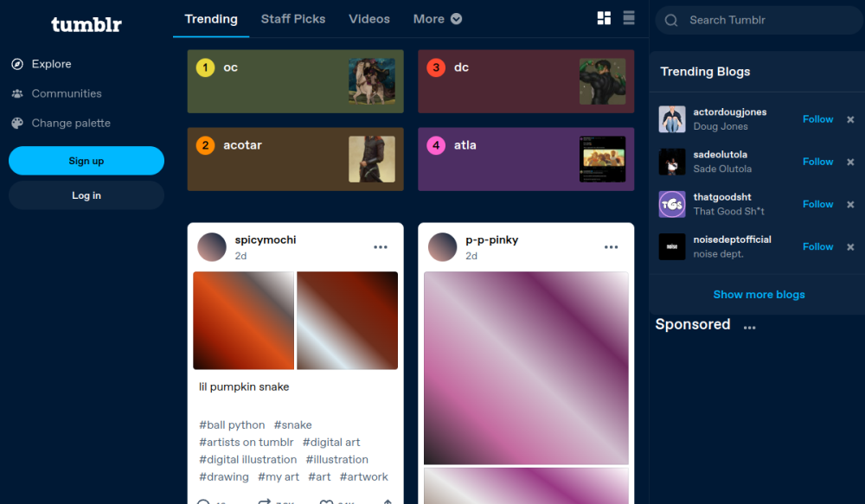Open the Staff Picks tab
Image resolution: width=865 pixels, height=504 pixels.
tap(293, 19)
